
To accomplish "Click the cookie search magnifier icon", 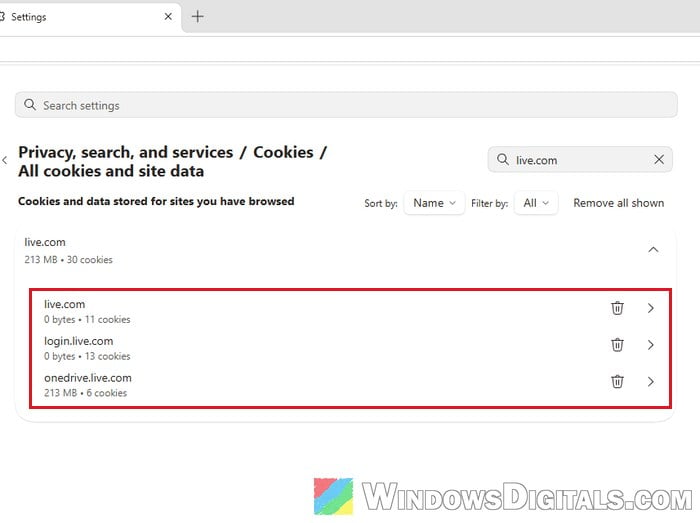I will pyautogui.click(x=503, y=159).
